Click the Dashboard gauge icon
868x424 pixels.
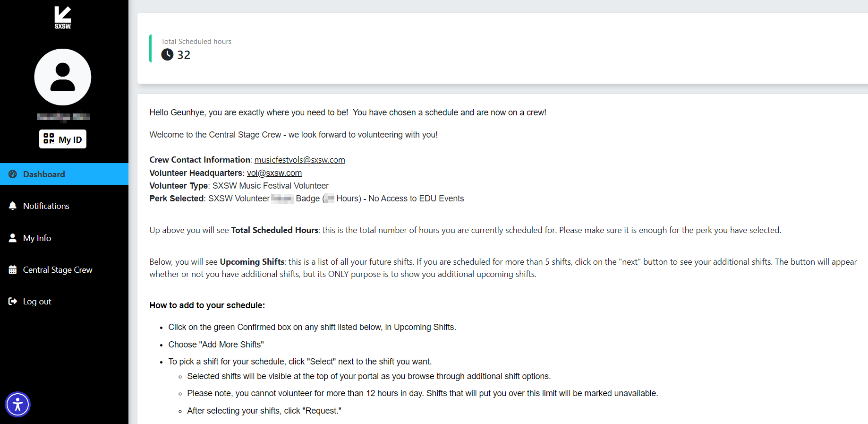[x=13, y=174]
